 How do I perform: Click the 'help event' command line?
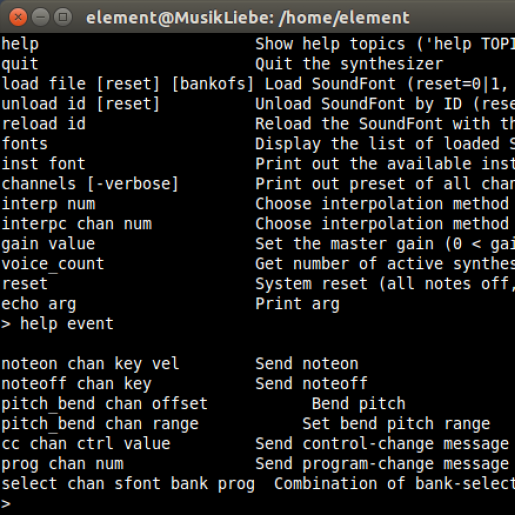57,324
